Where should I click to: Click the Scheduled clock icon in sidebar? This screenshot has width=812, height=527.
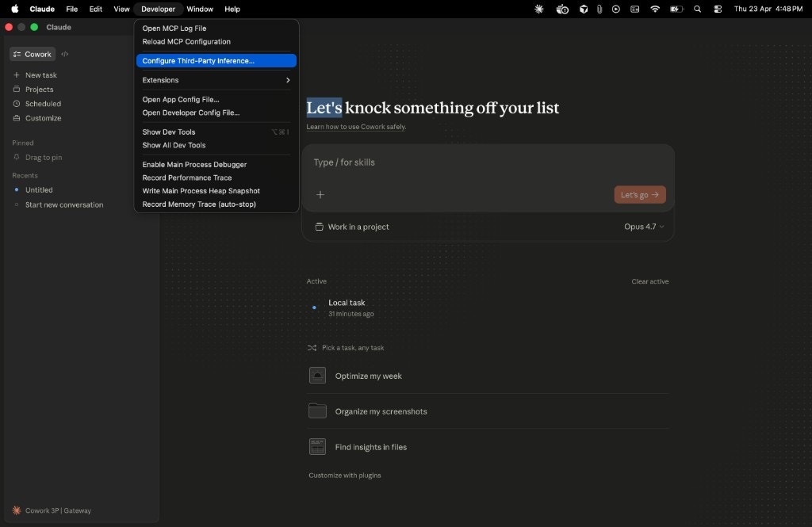coord(17,104)
